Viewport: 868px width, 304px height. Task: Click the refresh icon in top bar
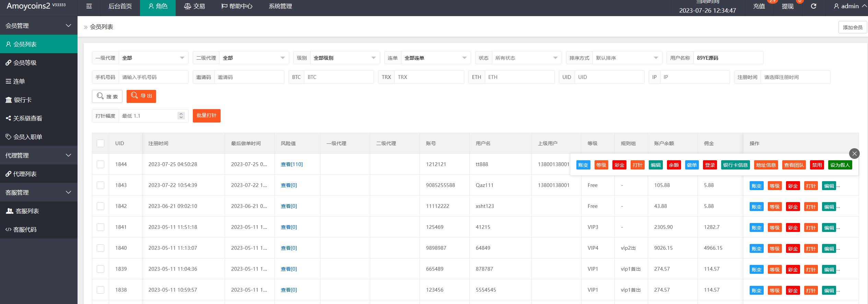point(813,6)
